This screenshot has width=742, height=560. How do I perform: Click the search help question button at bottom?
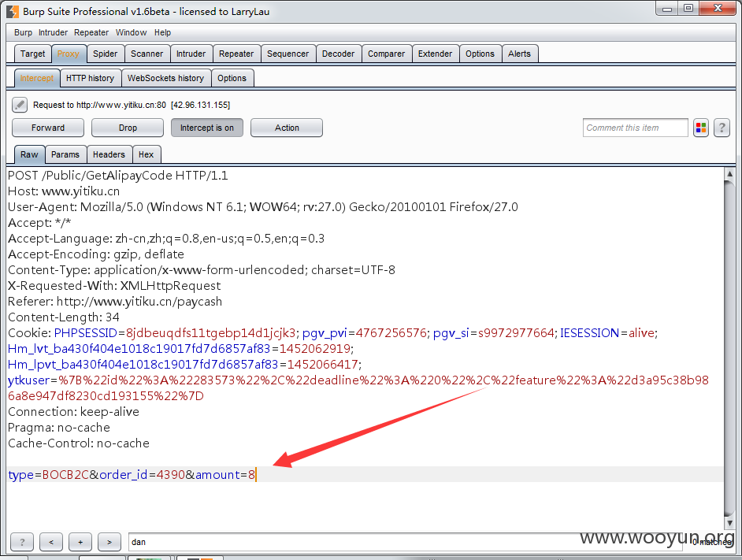(x=22, y=542)
